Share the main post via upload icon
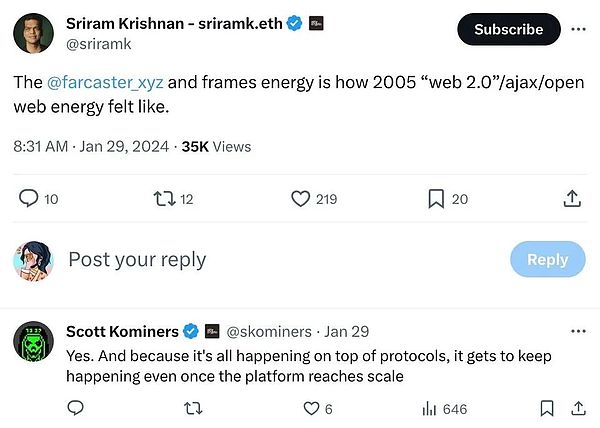Image resolution: width=600 pixels, height=428 pixels. pos(572,199)
